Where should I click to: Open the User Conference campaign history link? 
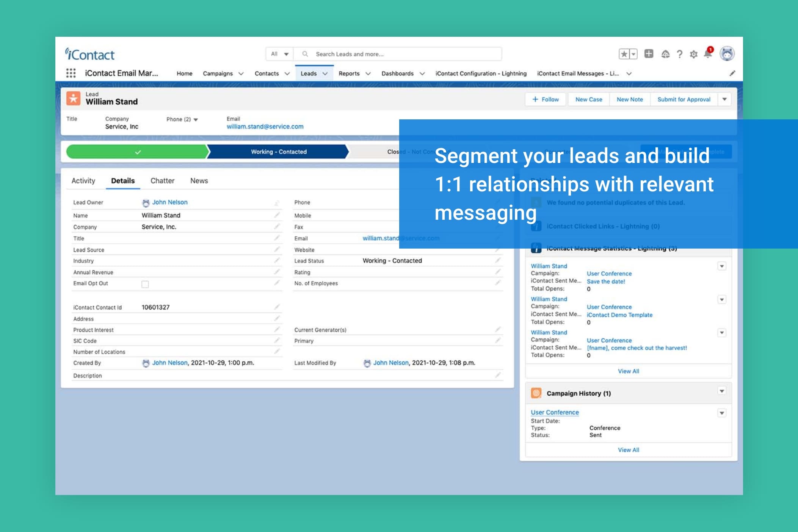pos(555,412)
